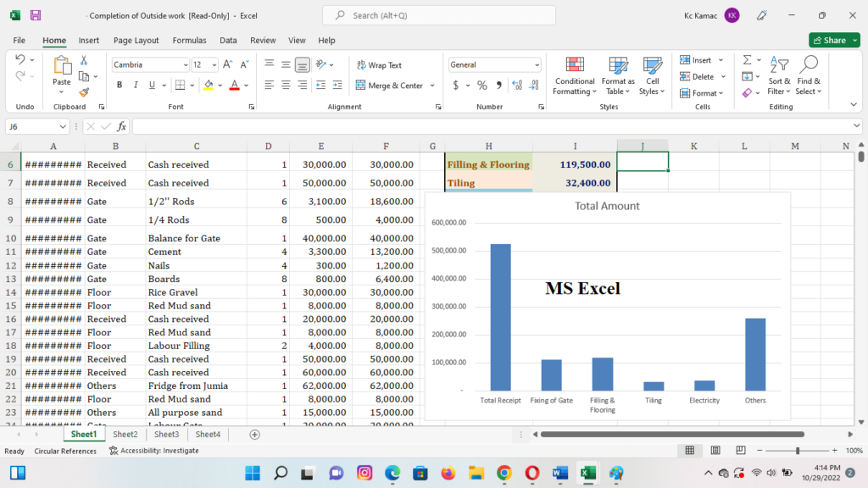868x488 pixels.
Task: Click the Copy icon in Clipboard group
Action: 84,76
